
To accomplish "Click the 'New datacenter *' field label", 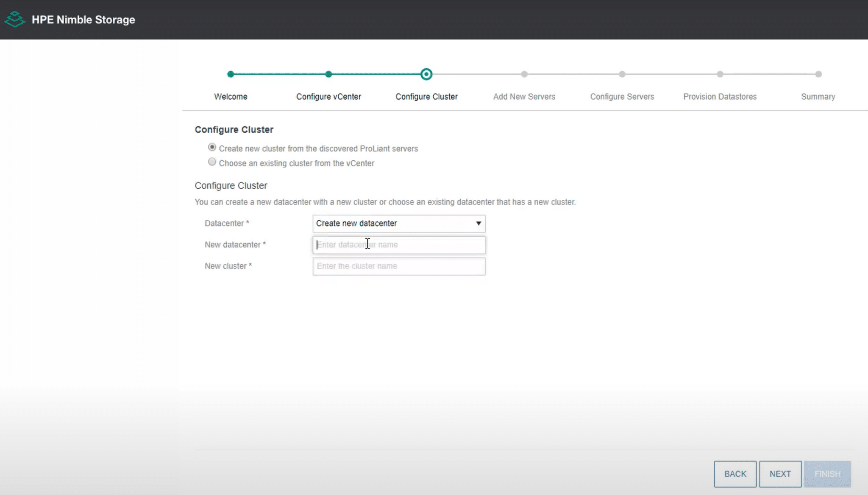I will [x=235, y=245].
